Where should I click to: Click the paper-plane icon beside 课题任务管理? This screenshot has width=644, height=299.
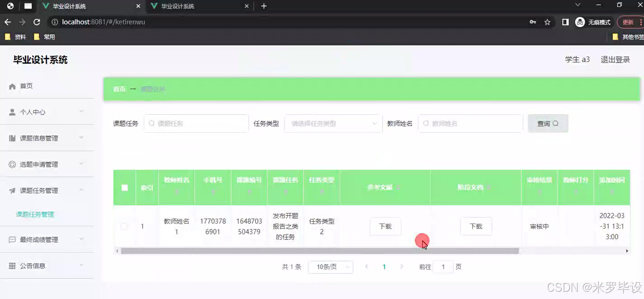[11, 190]
